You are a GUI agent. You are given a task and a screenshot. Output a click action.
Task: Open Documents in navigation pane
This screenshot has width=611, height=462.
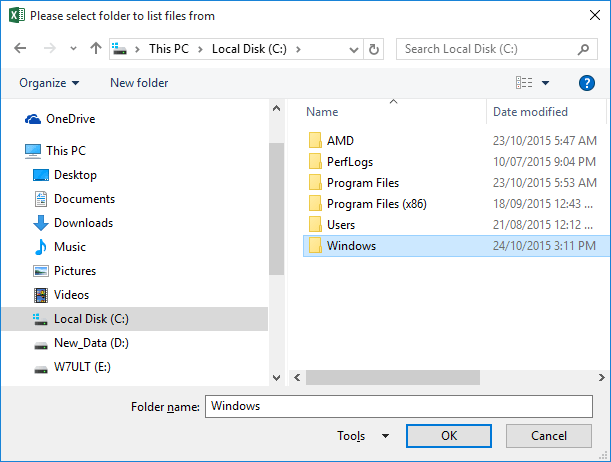tap(74, 199)
